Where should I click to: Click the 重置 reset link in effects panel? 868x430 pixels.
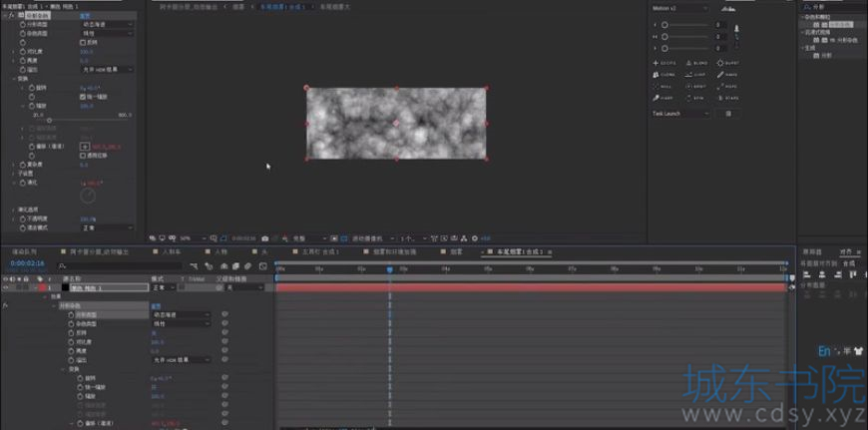click(85, 16)
